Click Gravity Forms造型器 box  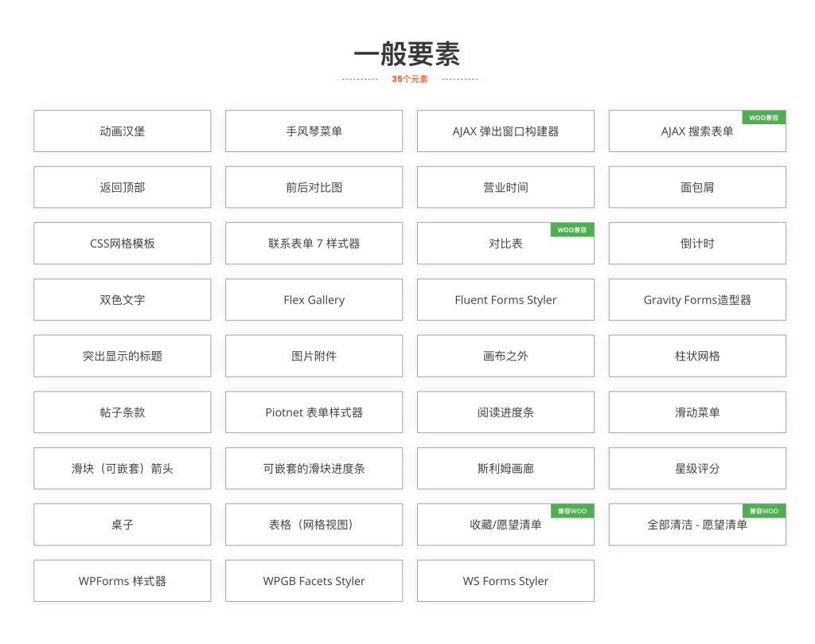pos(697,300)
